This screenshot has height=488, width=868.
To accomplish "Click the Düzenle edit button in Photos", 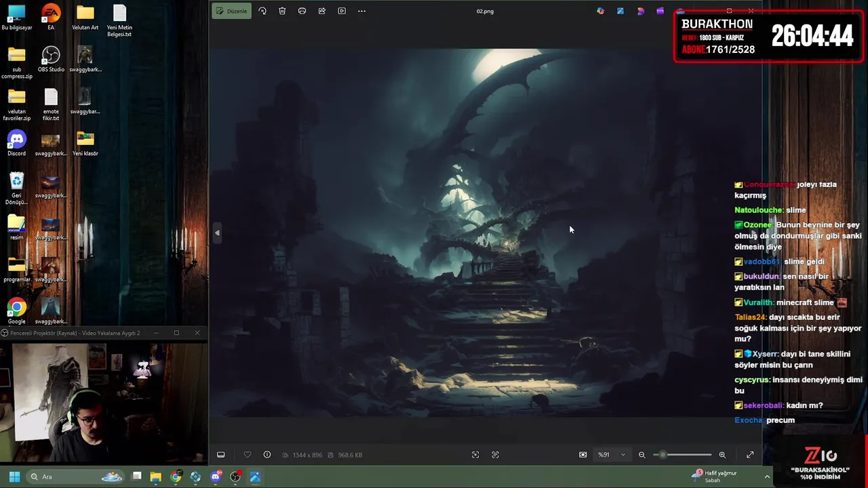I will (231, 11).
